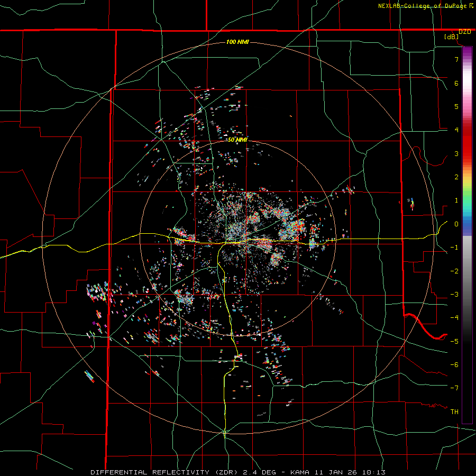Click the "-6" tick label on the scale
Screen dimensions: 476x476
454,365
